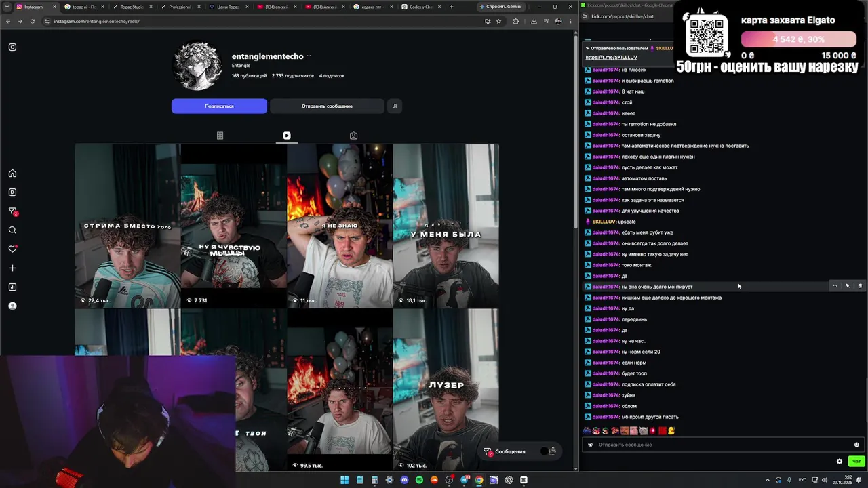
Task: Bookmark this page with star icon
Action: (498, 21)
